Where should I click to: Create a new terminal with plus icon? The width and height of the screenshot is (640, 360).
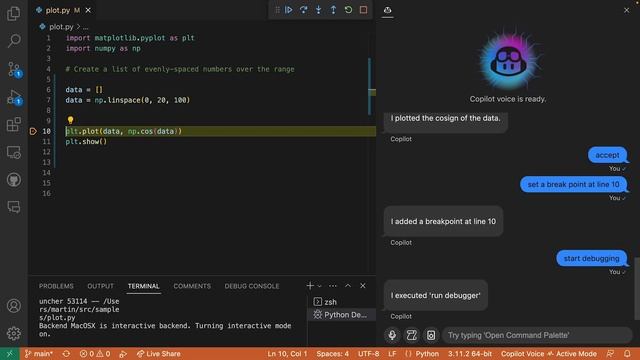310,286
